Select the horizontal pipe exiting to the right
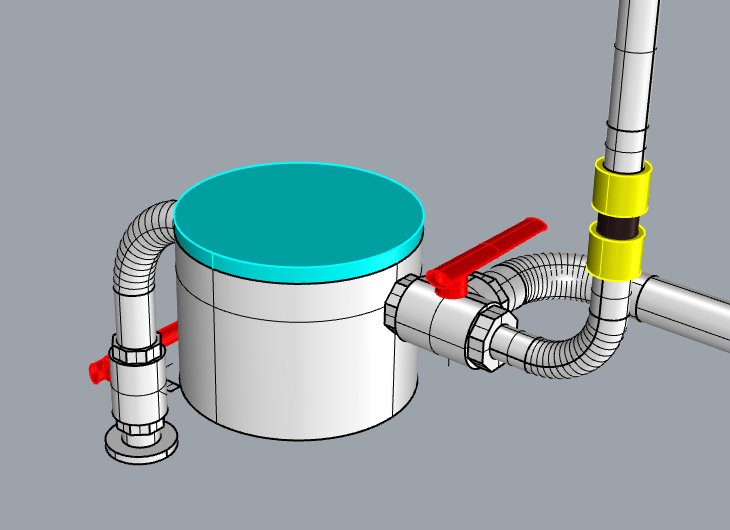The height and width of the screenshot is (530, 730). coord(682,312)
